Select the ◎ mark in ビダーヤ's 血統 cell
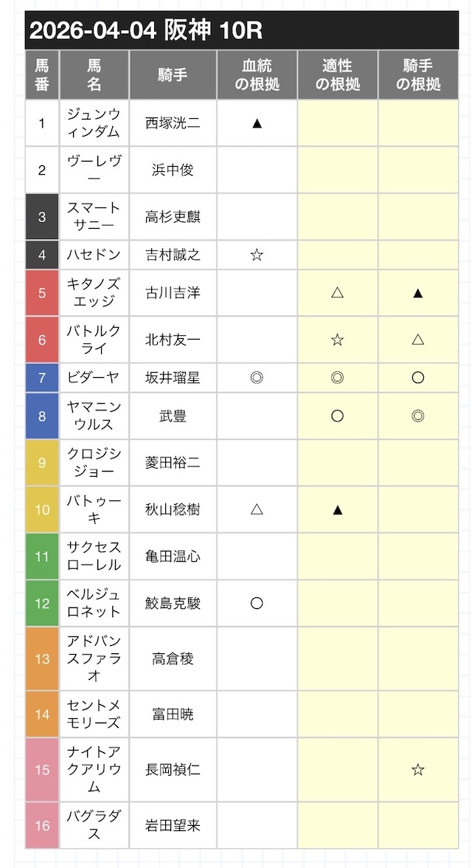 257,378
